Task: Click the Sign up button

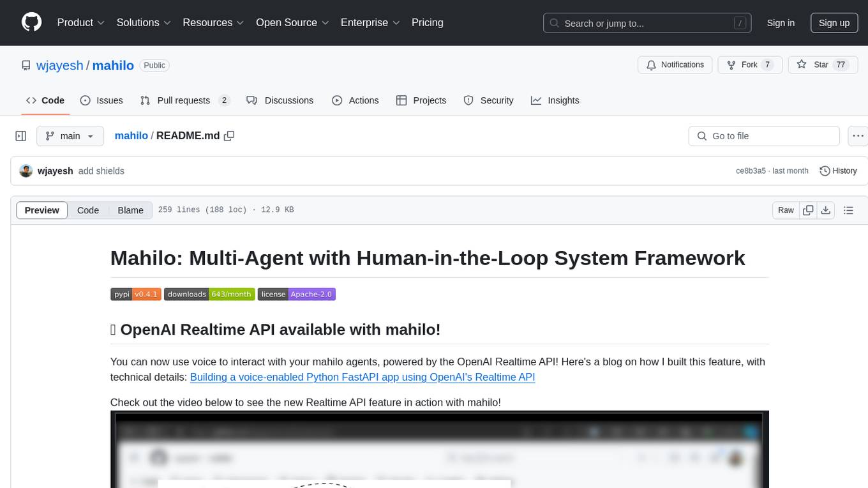Action: tap(834, 23)
